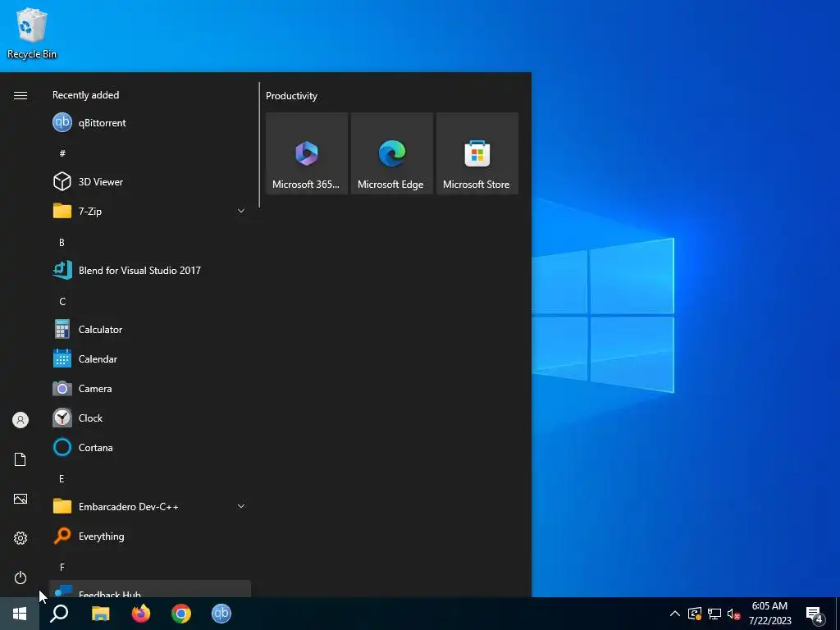
Task: Expand the Embarcadero Dev-C++ chevron
Action: 241,506
